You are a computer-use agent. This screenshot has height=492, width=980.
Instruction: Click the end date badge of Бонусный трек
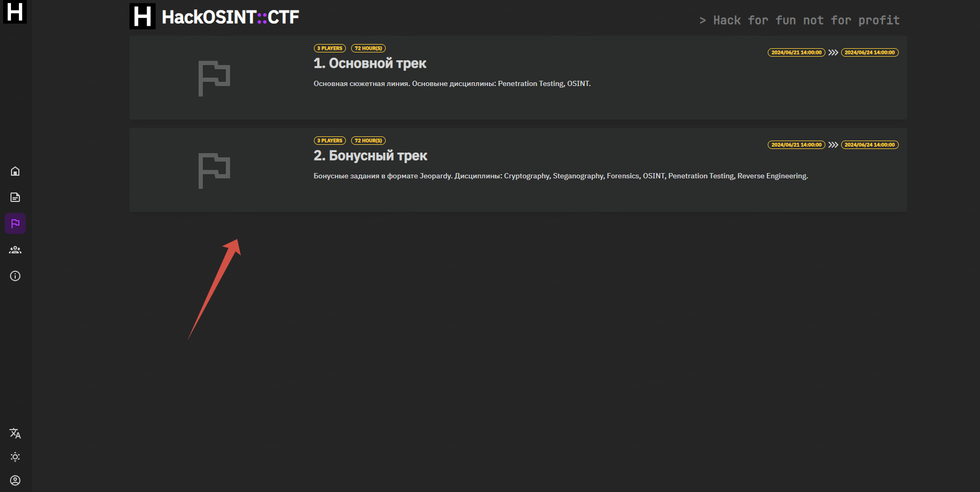869,145
